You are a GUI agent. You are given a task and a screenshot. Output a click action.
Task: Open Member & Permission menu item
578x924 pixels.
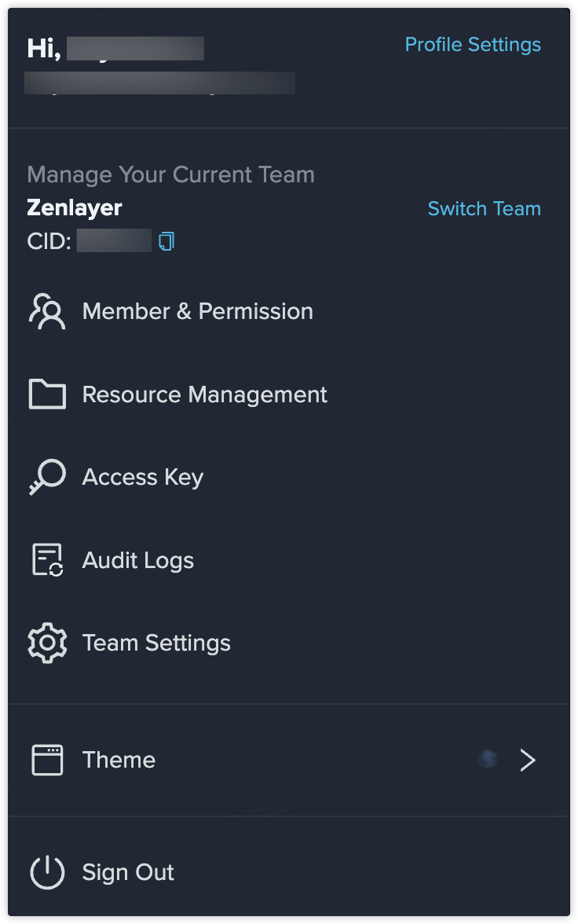point(289,311)
